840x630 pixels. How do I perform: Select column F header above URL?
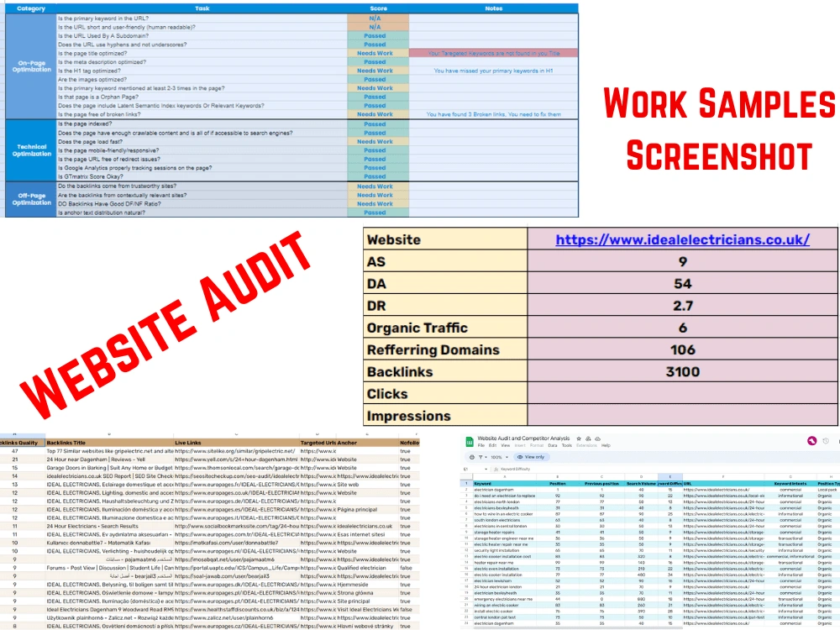coord(723,476)
